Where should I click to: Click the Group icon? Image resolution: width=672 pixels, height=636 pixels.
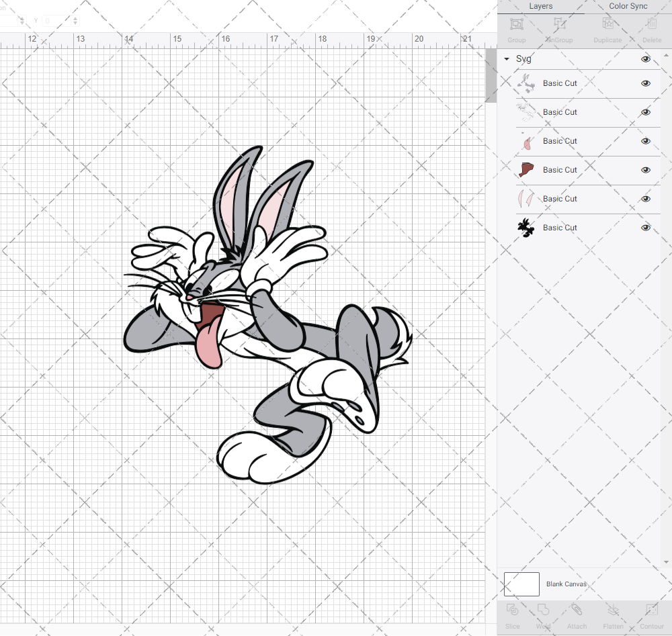tap(516, 24)
